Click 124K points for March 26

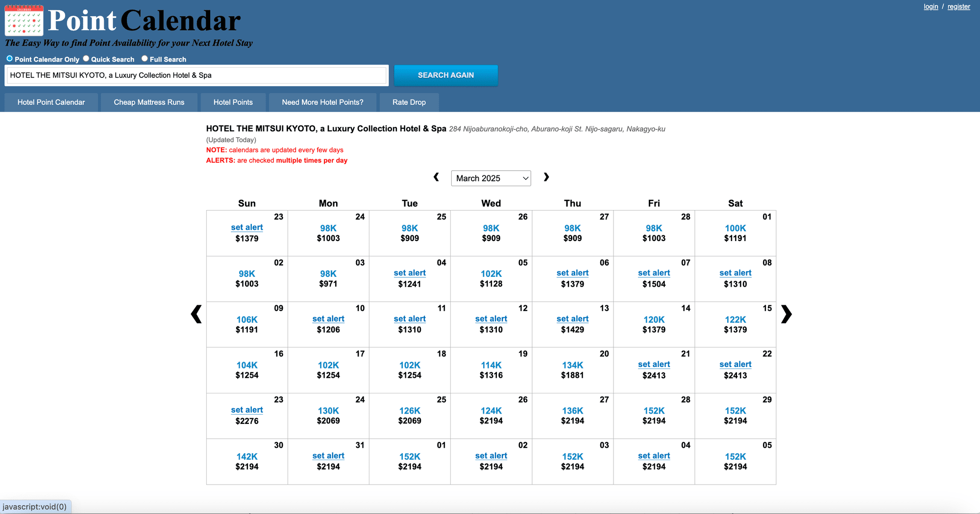tap(491, 411)
